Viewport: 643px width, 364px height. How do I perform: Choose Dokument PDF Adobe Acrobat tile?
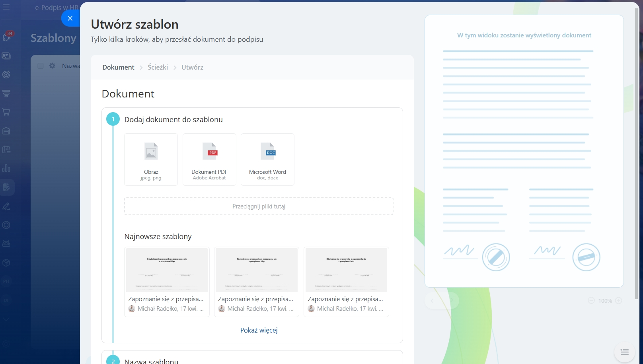coord(209,160)
